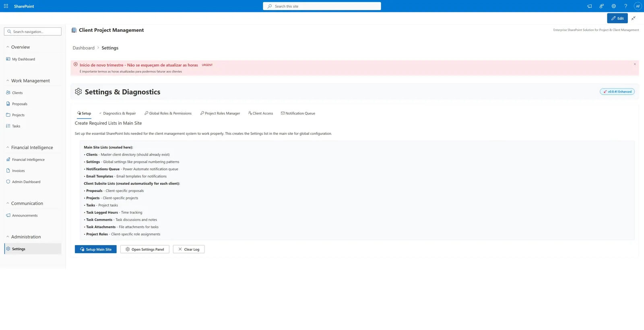
Task: Select Settings item in Administration sidebar
Action: [33, 249]
